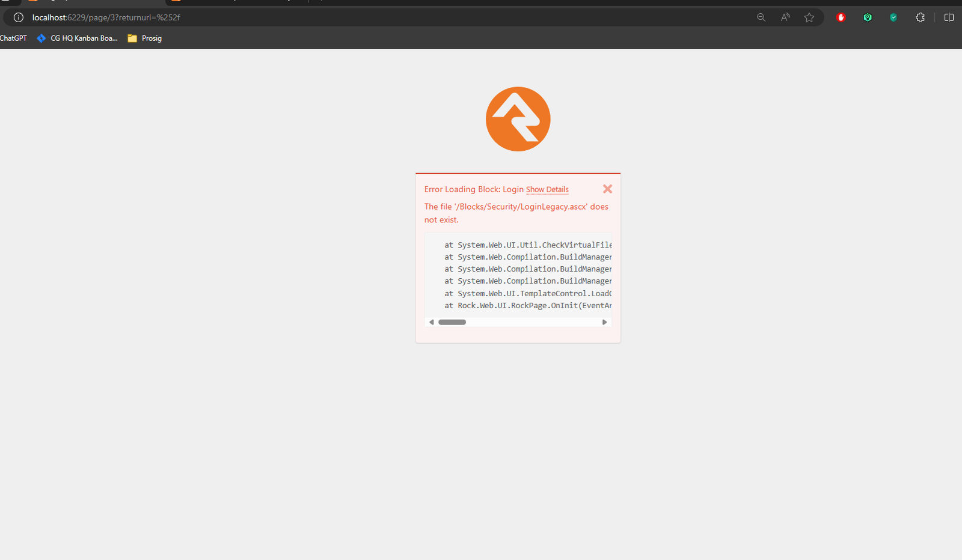The width and height of the screenshot is (962, 560).
Task: Add page to favorites with star icon
Action: click(x=809, y=17)
